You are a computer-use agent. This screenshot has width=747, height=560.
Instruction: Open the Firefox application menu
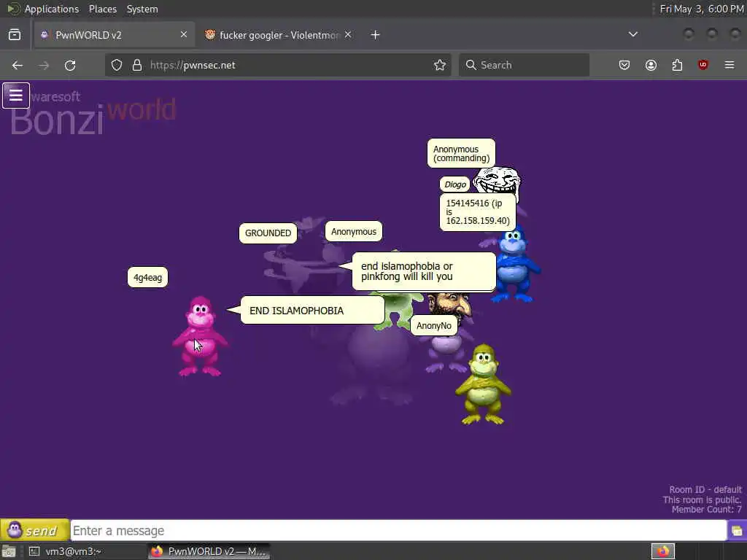tap(729, 65)
